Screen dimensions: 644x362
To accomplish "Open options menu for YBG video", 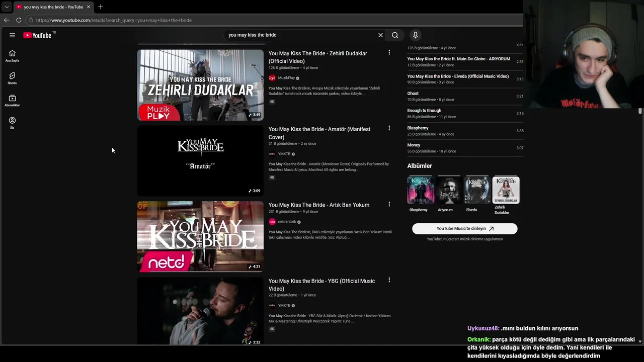I will coord(389,280).
